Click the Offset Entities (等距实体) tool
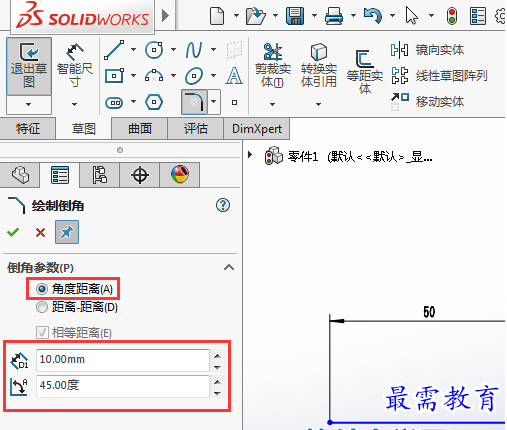Screen dimensions: 507x430 (365, 72)
